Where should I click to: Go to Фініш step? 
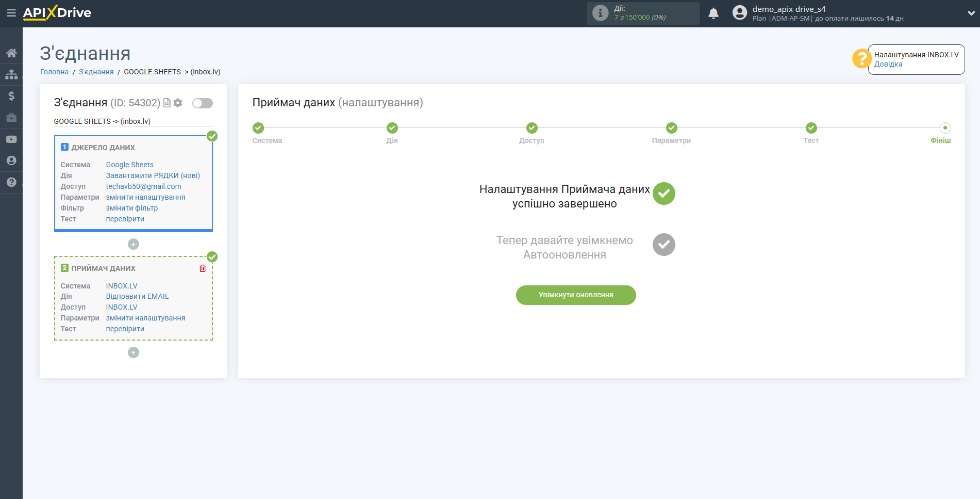[x=945, y=128]
